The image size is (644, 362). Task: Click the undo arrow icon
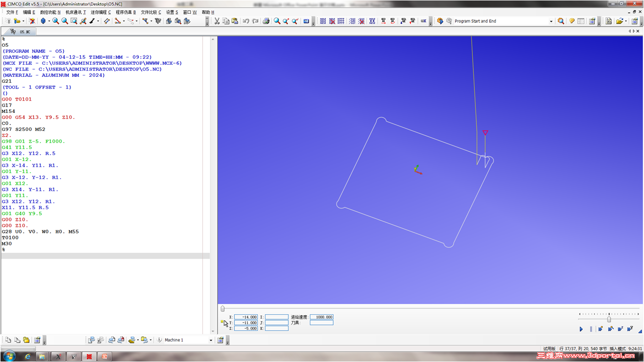point(246,21)
